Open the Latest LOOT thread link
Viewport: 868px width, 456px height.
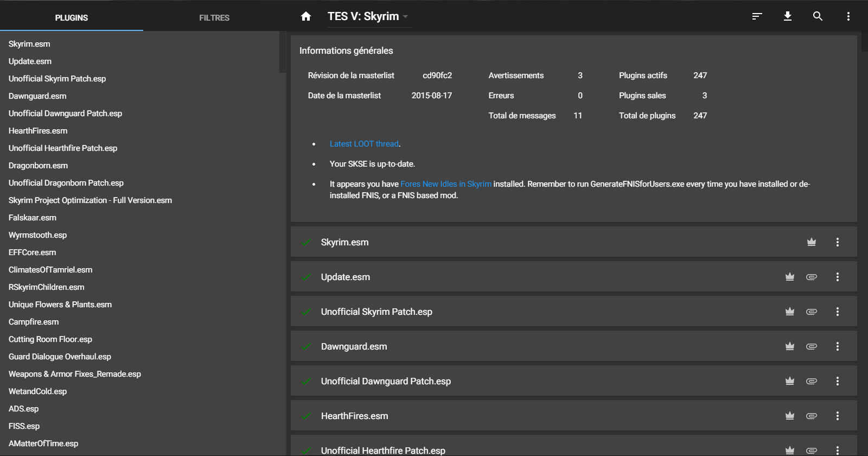(364, 144)
